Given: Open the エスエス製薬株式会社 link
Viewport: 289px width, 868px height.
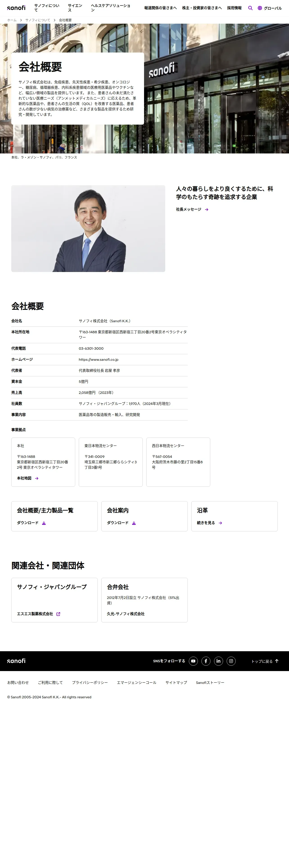Looking at the screenshot, I should (35, 614).
